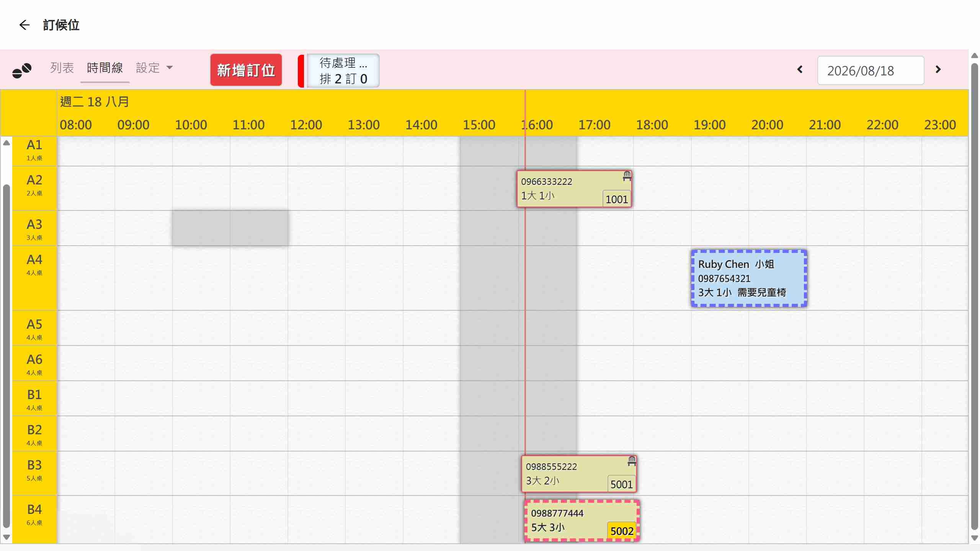Image resolution: width=980 pixels, height=551 pixels.
Task: Select table row A3 label
Action: [34, 228]
